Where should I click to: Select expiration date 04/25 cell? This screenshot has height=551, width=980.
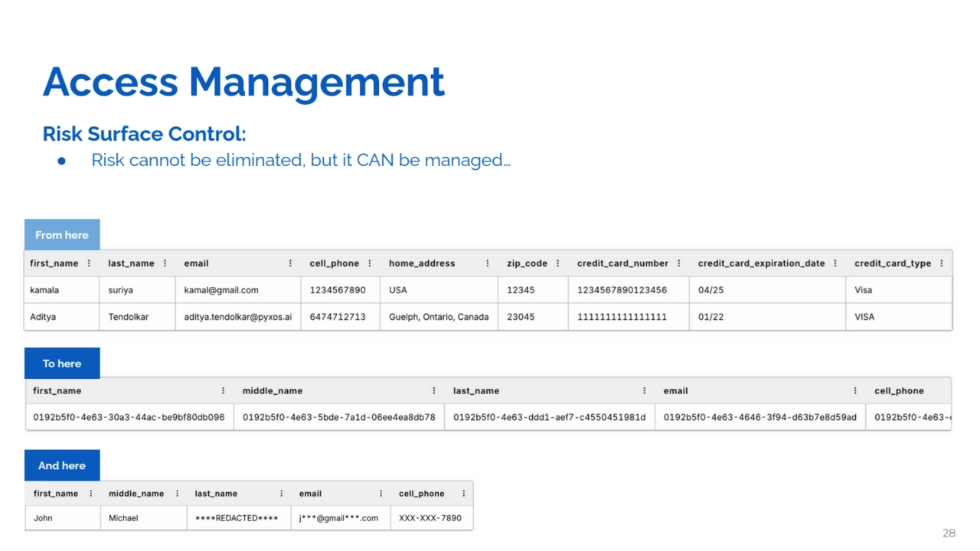tap(767, 290)
